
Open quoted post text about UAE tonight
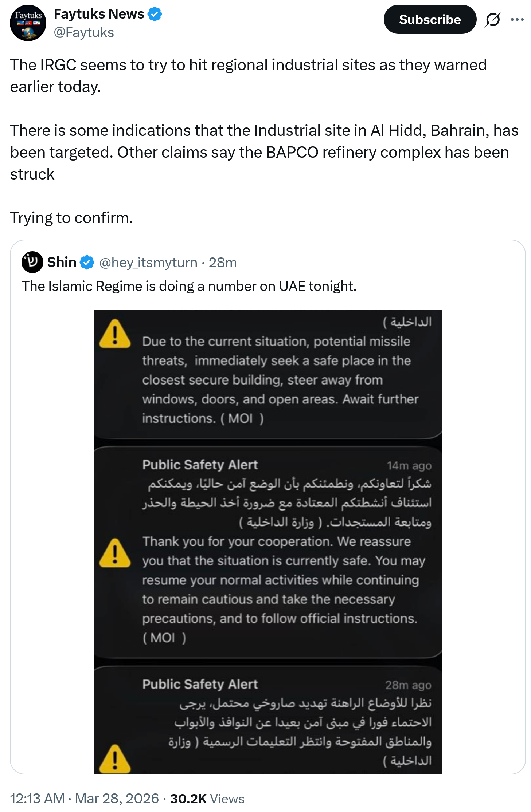click(x=189, y=286)
